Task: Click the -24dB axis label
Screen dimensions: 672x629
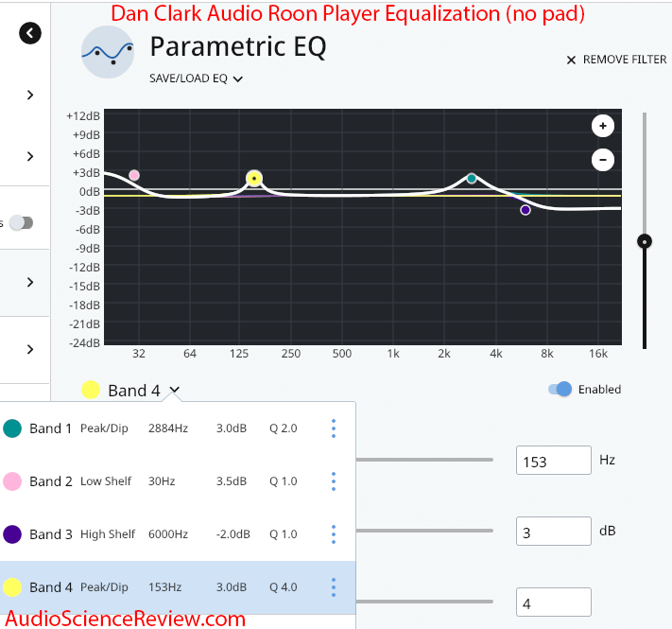Action: [x=84, y=343]
